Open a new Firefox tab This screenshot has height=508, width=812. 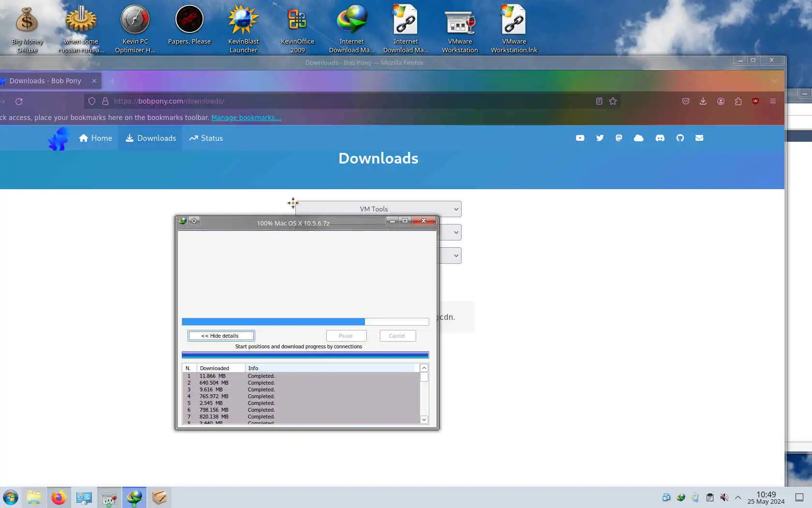coord(112,81)
